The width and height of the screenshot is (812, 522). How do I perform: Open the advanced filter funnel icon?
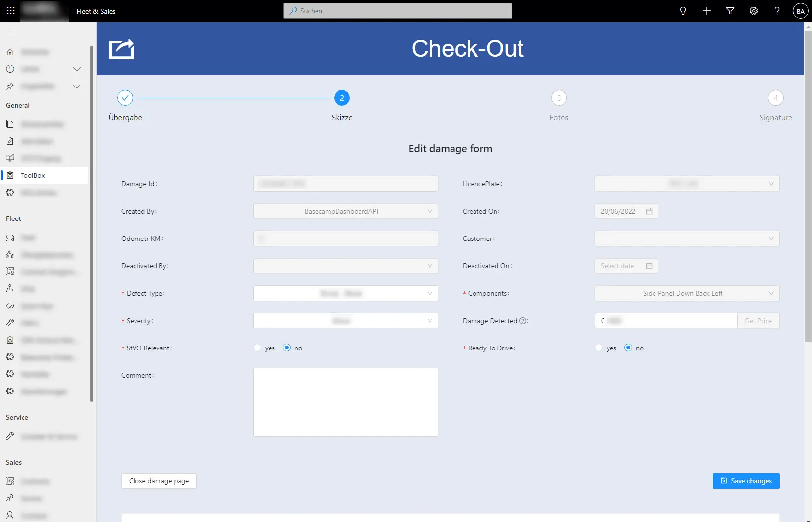pos(730,11)
